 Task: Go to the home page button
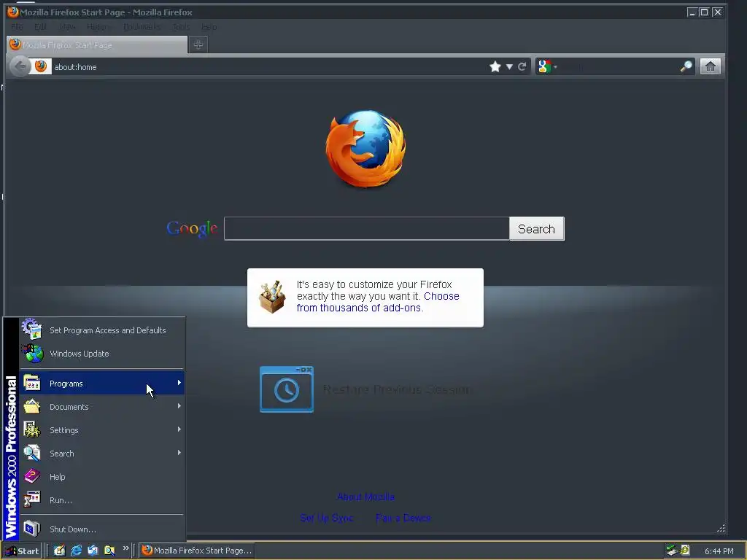(710, 66)
